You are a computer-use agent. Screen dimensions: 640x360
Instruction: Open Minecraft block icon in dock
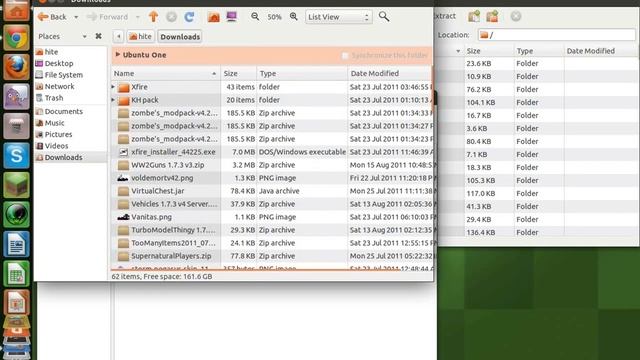[x=16, y=185]
